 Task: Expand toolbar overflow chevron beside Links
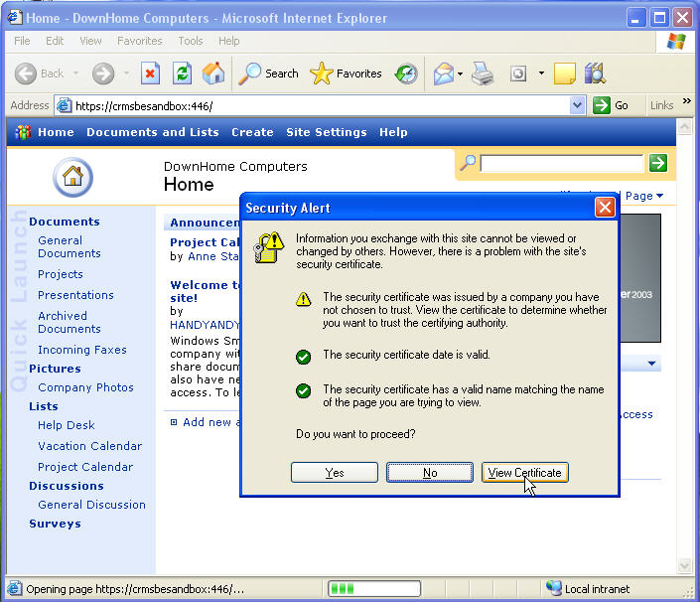(687, 101)
